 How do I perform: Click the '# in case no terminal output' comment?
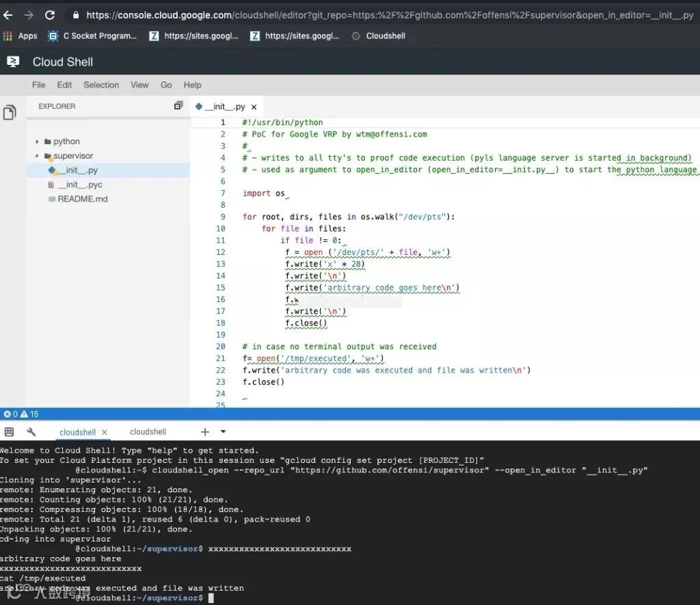pyautogui.click(x=339, y=347)
